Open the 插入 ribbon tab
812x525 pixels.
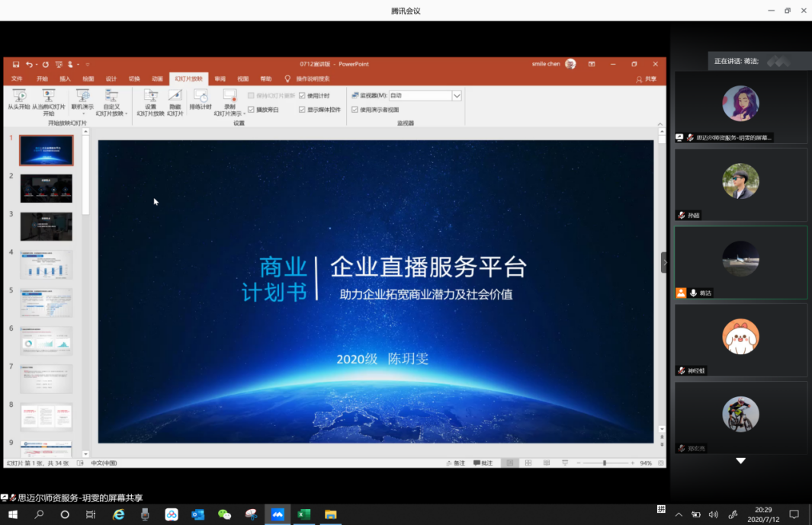tap(65, 78)
